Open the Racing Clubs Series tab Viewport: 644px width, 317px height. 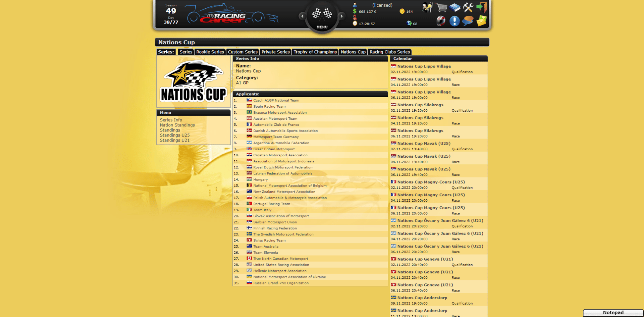click(x=389, y=52)
